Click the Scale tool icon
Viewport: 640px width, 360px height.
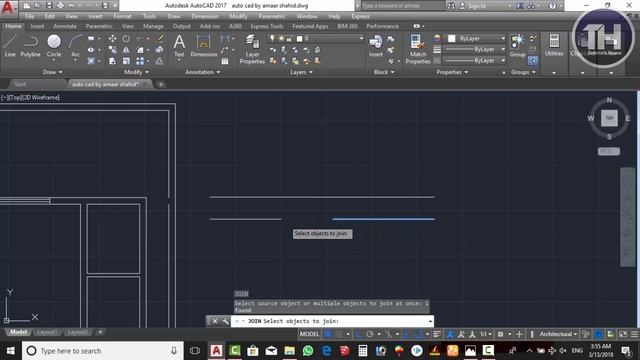point(126,61)
